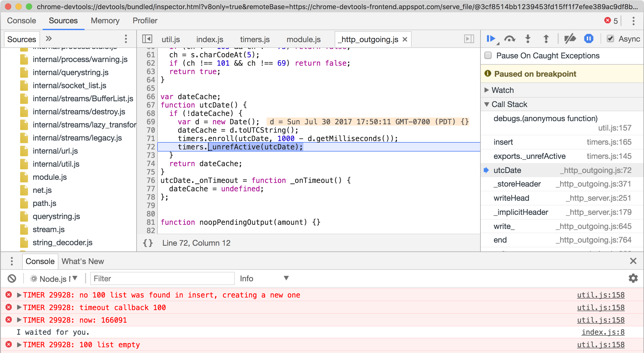
Task: Show more navigator tabs chevron
Action: pyautogui.click(x=49, y=39)
